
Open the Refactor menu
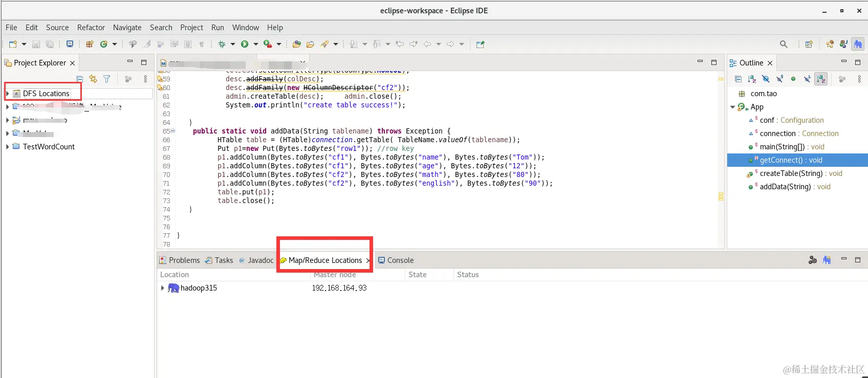91,28
